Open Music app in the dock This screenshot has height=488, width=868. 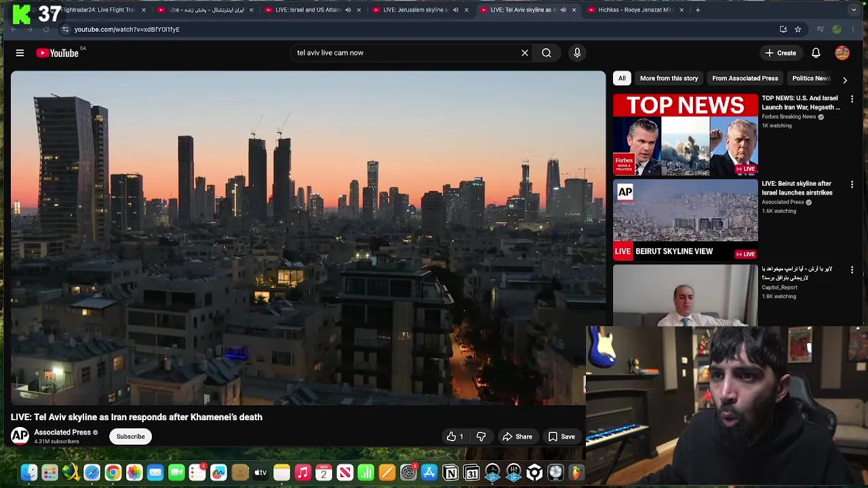point(302,472)
